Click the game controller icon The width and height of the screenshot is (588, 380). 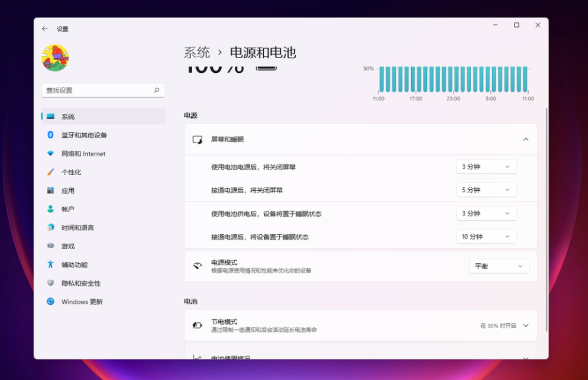[51, 246]
